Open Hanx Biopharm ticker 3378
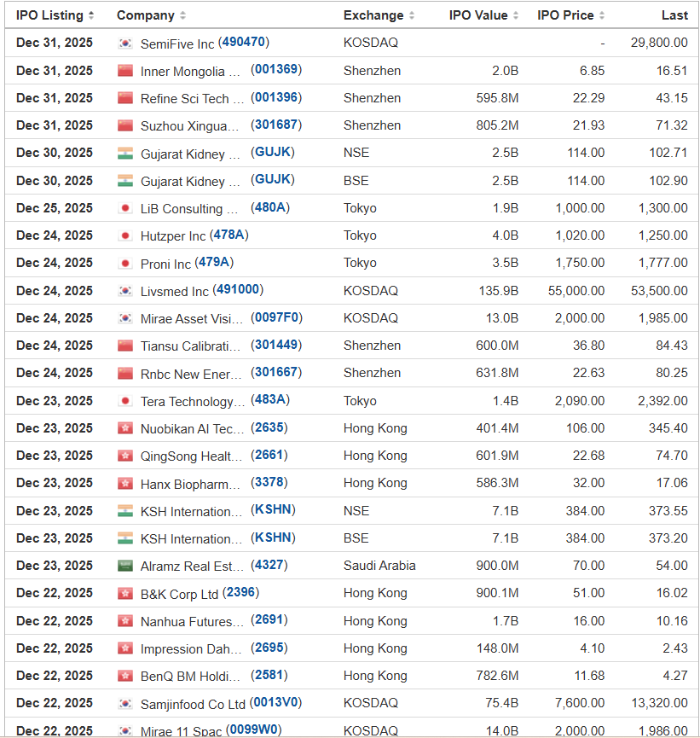 269,482
